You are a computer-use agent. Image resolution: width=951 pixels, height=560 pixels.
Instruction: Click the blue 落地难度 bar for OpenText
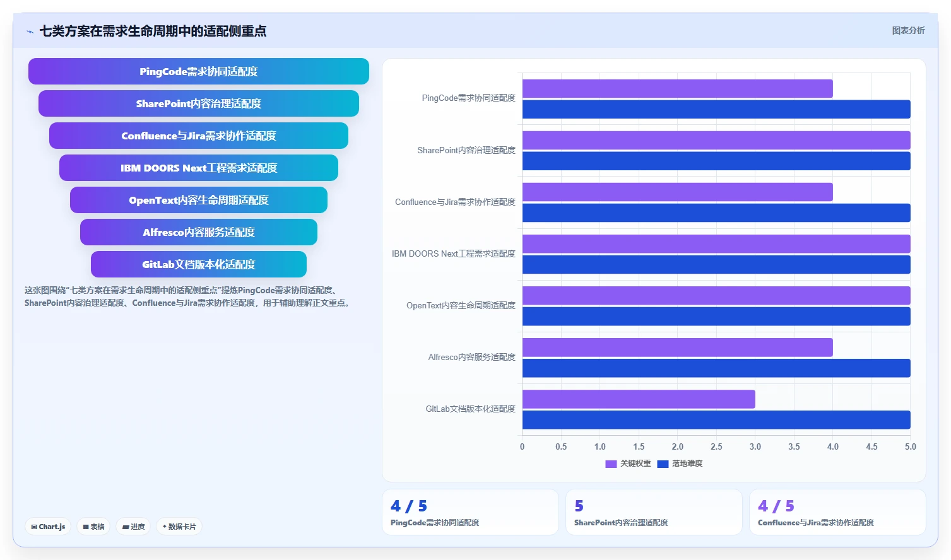[x=716, y=316]
